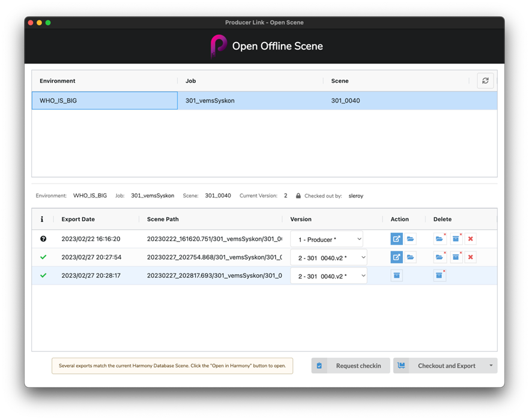
Task: Delete archive of the 20:27:54 export
Action: (456, 257)
